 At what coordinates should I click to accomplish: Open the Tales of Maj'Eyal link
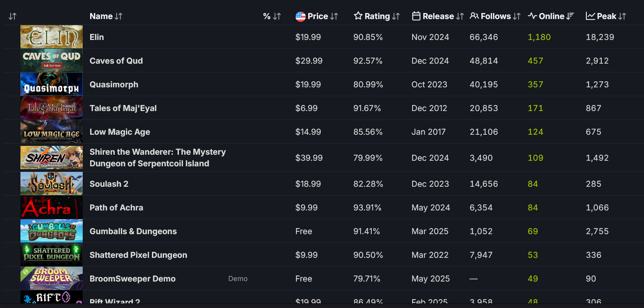point(123,108)
